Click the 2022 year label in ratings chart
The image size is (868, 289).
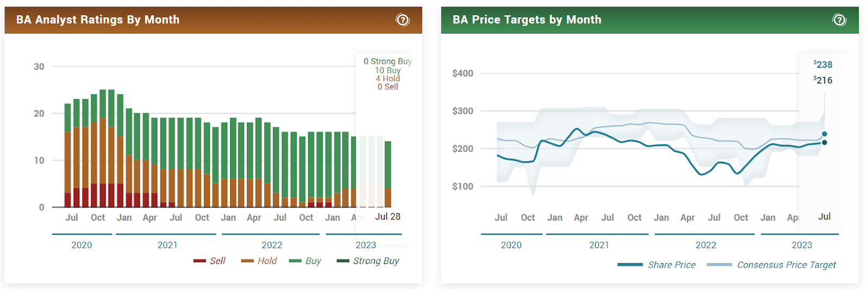272,245
